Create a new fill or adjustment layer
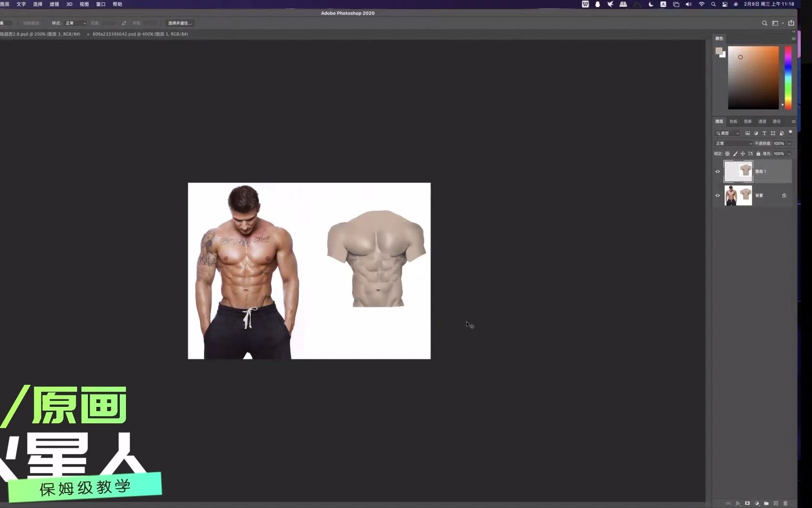Viewport: 812px width, 508px height. [x=757, y=503]
